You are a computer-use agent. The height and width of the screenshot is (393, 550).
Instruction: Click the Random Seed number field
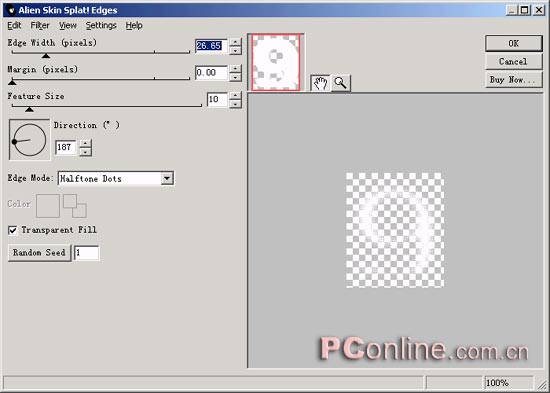pos(87,253)
